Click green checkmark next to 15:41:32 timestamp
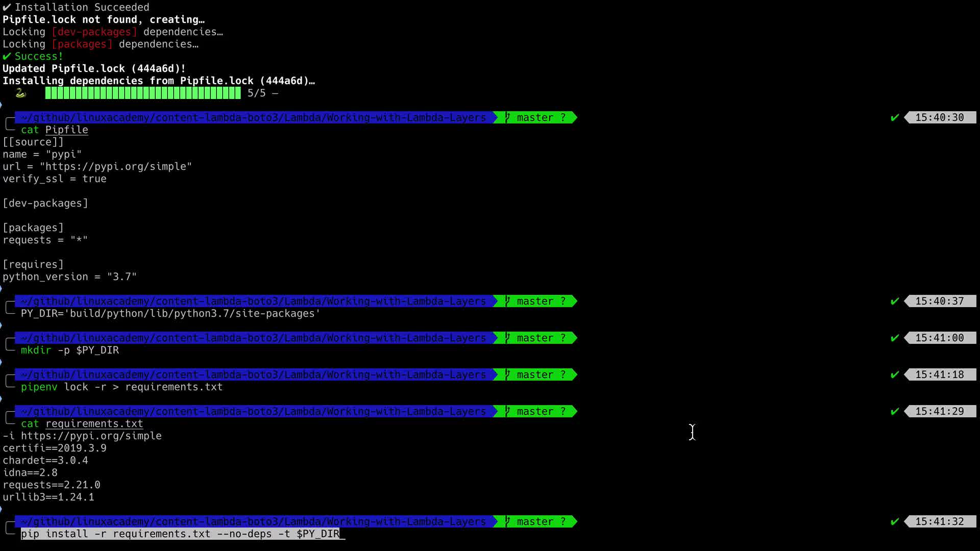The height and width of the screenshot is (551, 980). 894,522
